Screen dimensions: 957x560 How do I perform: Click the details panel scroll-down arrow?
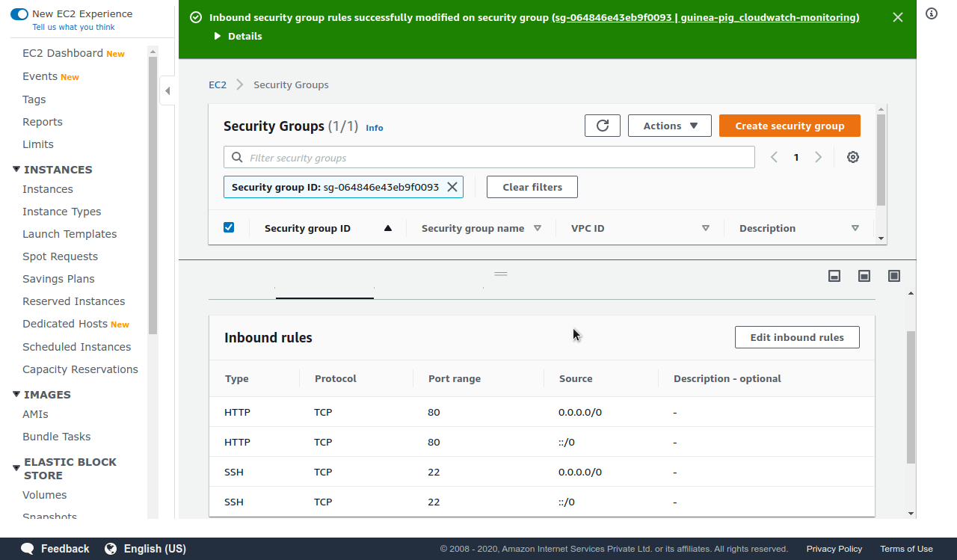[911, 513]
